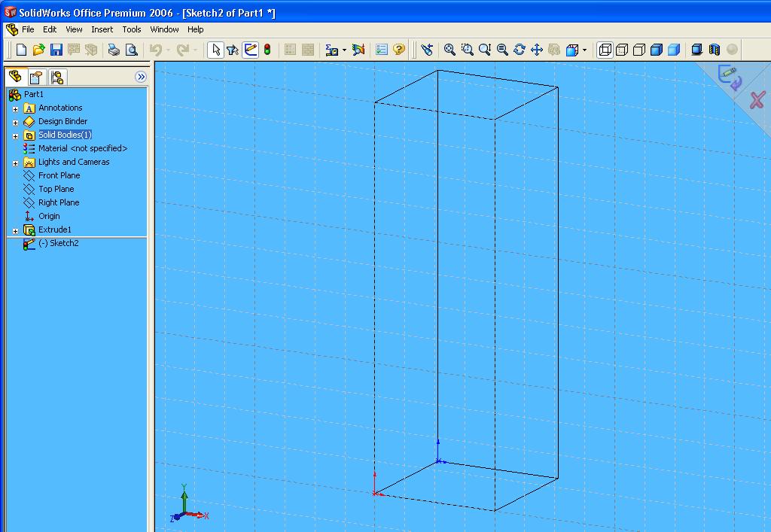Switch to the FeatureManager design tree tab
This screenshot has width=771, height=532.
pyautogui.click(x=15, y=76)
